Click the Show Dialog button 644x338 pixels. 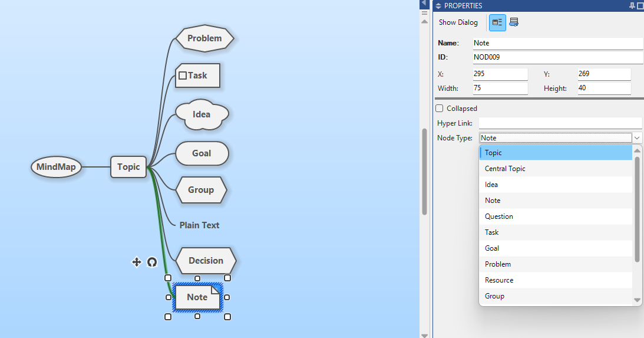(458, 22)
